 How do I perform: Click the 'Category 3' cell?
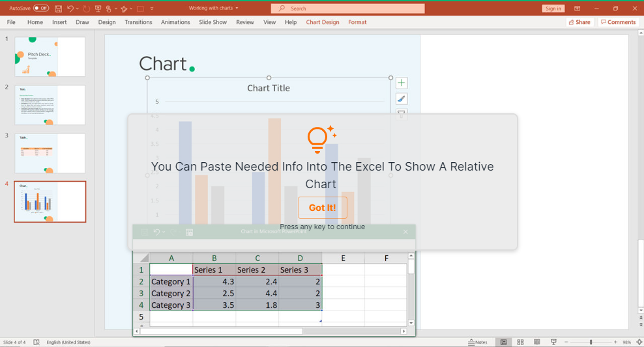pyautogui.click(x=171, y=305)
